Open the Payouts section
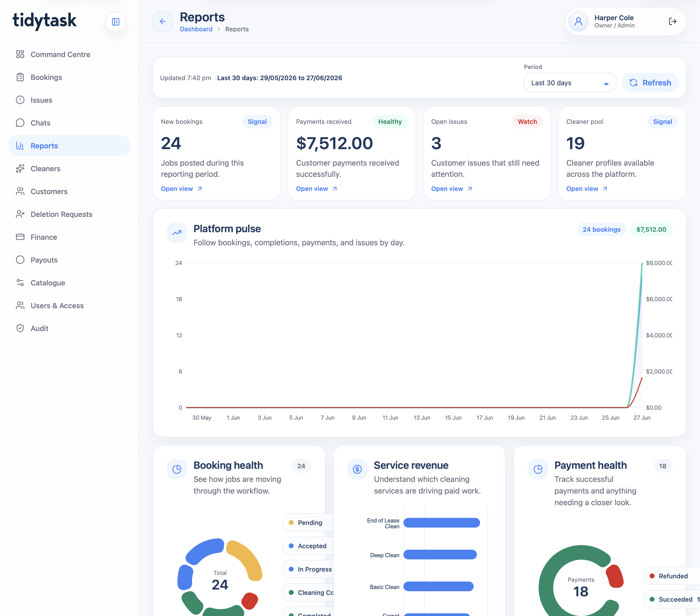The width and height of the screenshot is (700, 616). (x=69, y=260)
